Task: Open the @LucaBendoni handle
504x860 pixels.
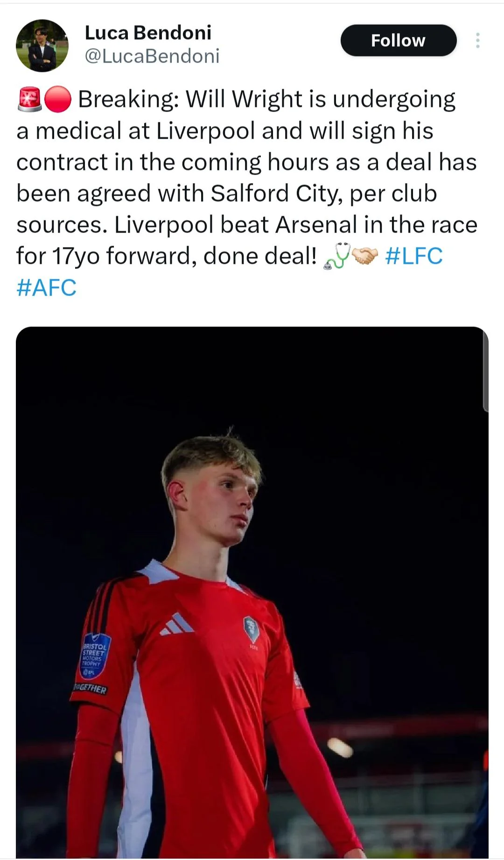Action: coord(152,56)
